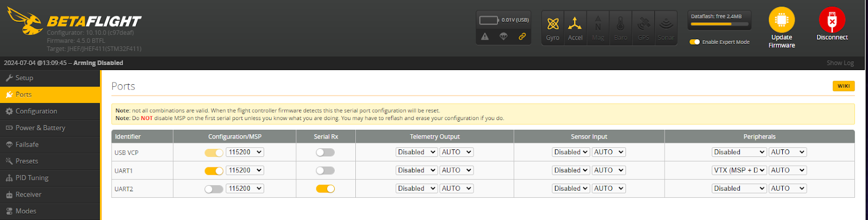
Task: Disable Serial Rx toggle on UART2
Action: pos(325,188)
